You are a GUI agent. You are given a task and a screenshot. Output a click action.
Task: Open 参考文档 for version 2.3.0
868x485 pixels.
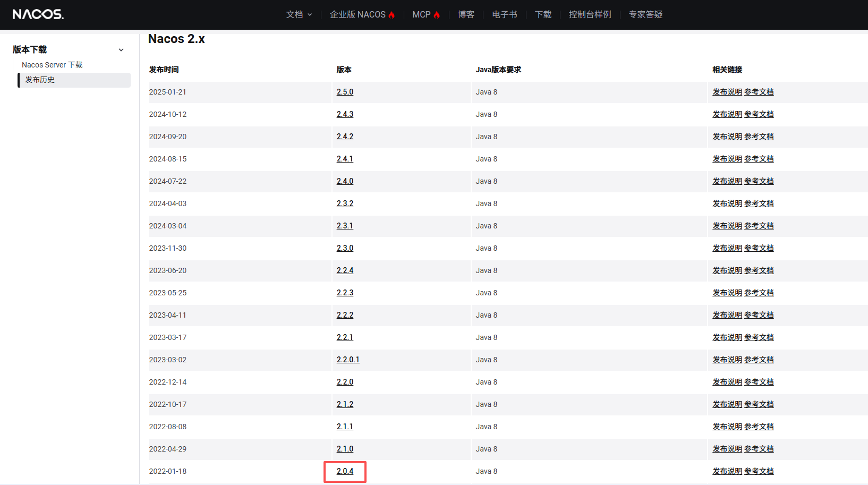coord(759,248)
